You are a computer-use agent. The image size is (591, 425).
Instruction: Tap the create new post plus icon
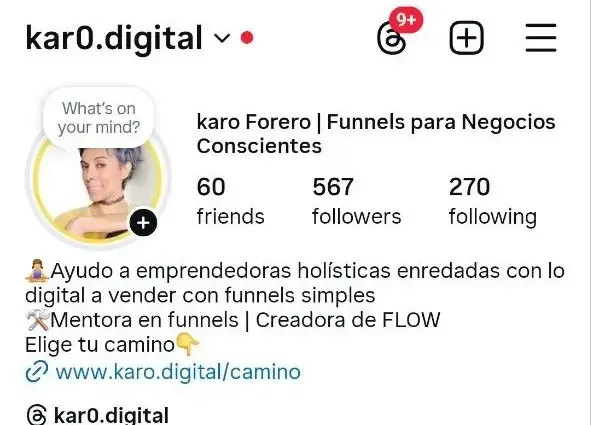point(467,38)
